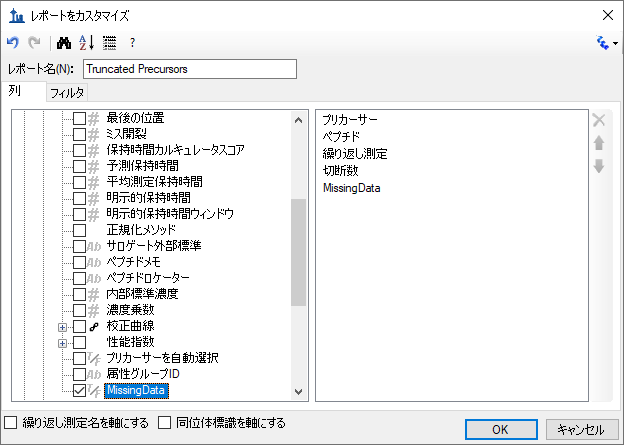Expand the 校正曲線 tree node
This screenshot has height=445, width=624.
(62, 327)
